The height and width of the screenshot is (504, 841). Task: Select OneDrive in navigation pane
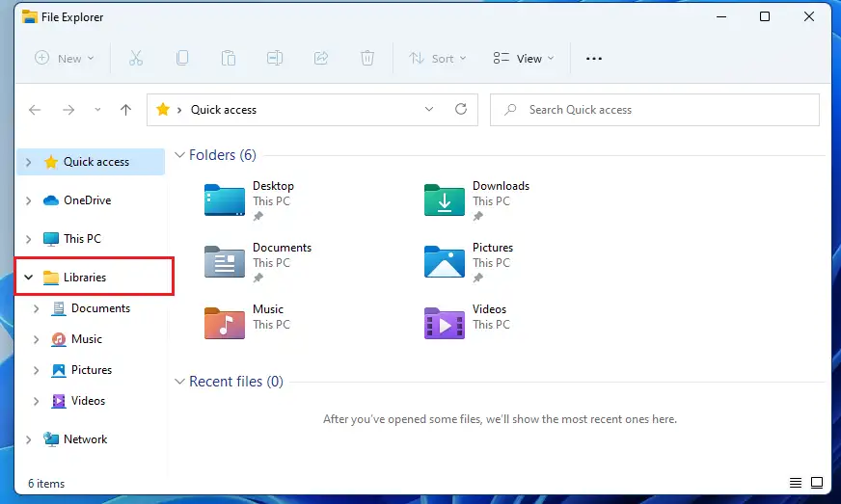pyautogui.click(x=88, y=200)
